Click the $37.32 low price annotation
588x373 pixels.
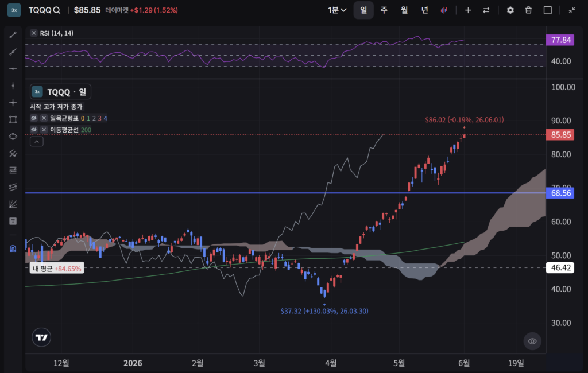324,311
